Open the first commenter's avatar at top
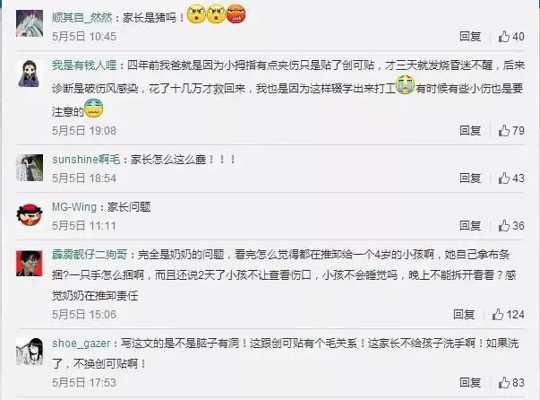The image size is (540, 400). [x=30, y=23]
